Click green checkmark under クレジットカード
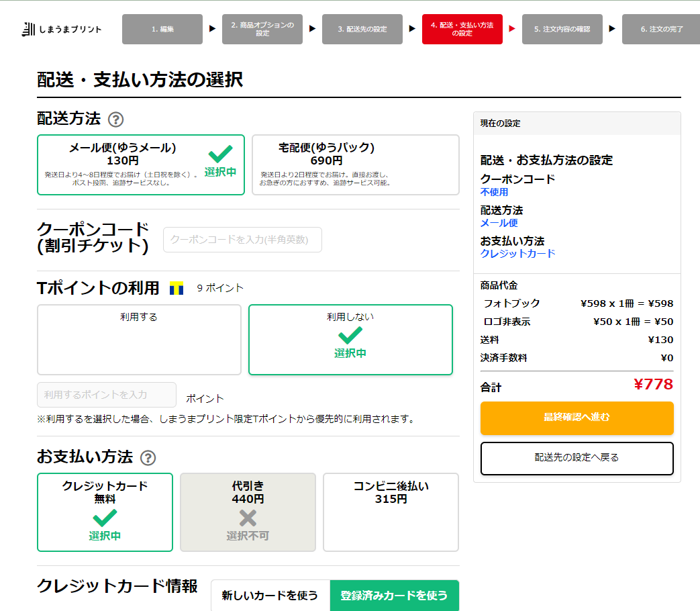This screenshot has width=700, height=611. point(105,518)
